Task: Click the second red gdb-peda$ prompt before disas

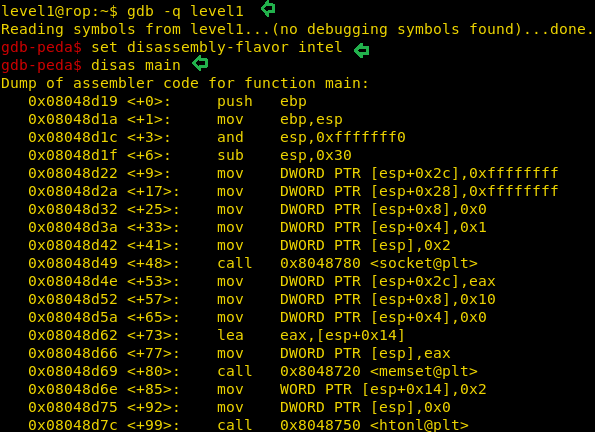Action: [41, 65]
